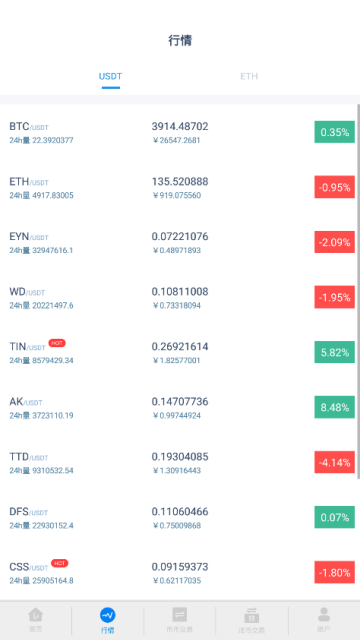Open the DFS/USDT pair entry
This screenshot has width=360, height=640.
coord(178,518)
